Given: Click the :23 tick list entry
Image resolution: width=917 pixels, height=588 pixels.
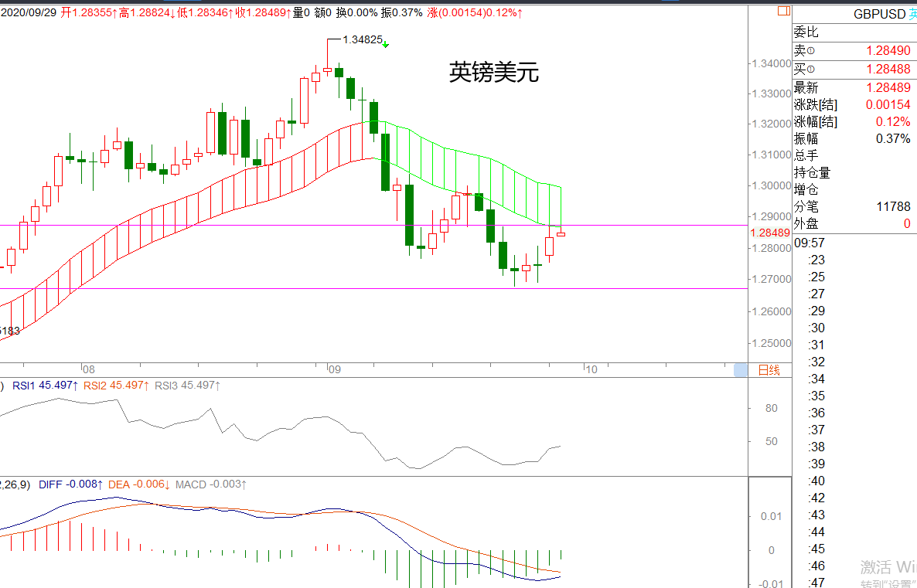Looking at the screenshot, I should pos(817,260).
